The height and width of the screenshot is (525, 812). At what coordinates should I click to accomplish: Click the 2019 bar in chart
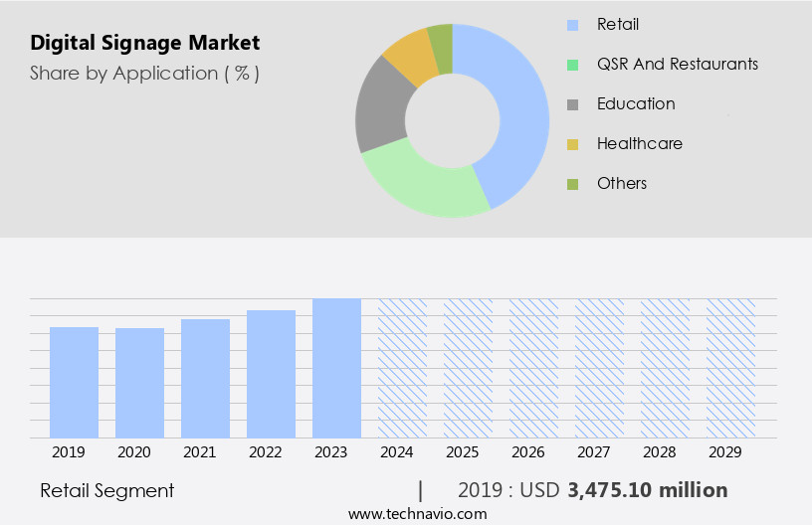click(75, 383)
